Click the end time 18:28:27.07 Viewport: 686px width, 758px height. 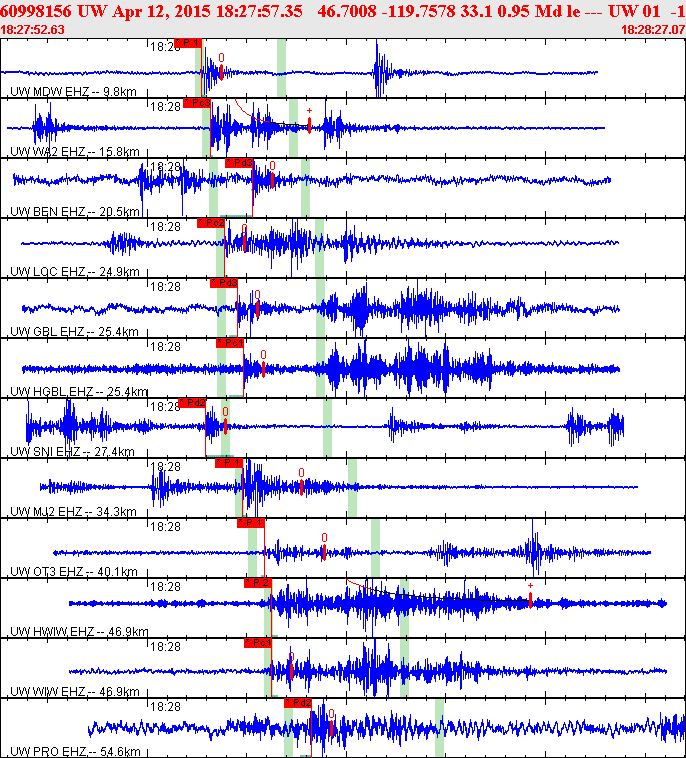pos(653,29)
